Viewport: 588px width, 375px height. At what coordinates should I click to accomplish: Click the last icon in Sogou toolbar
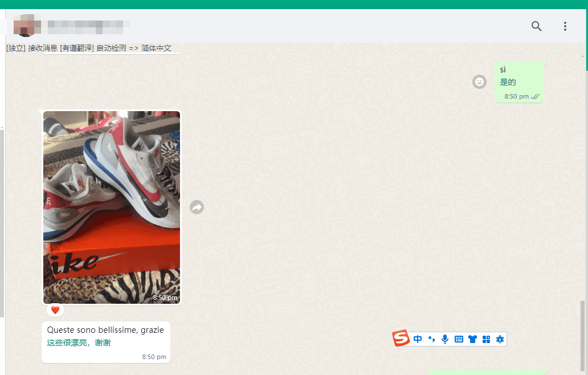coord(500,339)
